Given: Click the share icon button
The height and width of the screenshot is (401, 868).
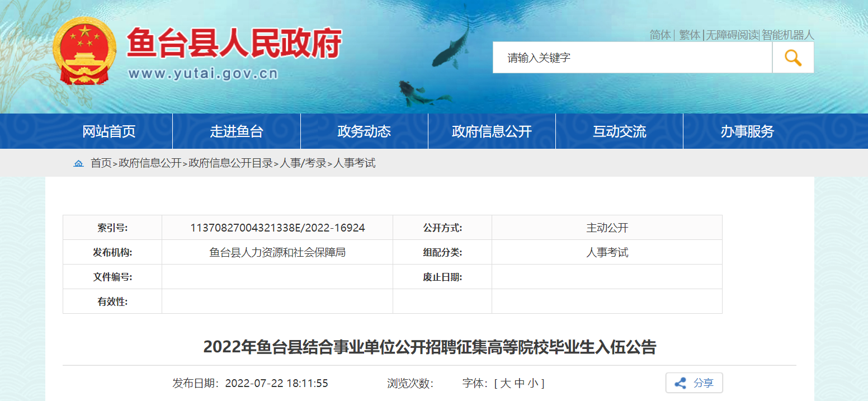Looking at the screenshot, I should tap(694, 383).
